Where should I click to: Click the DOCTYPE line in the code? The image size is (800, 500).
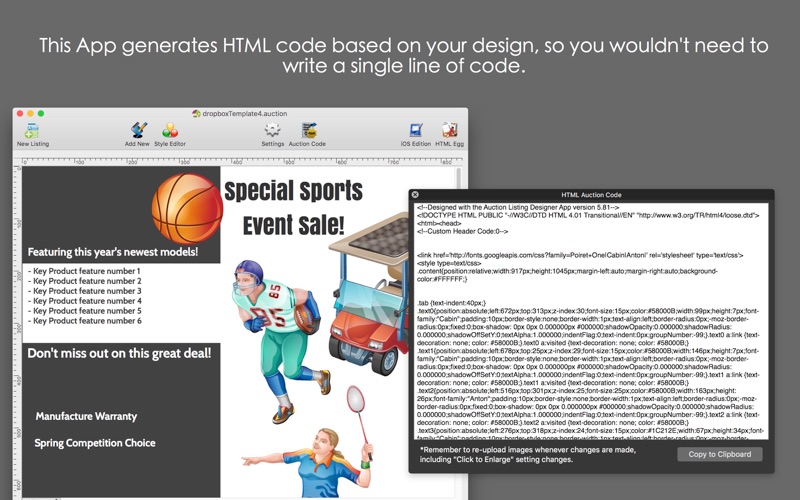[x=588, y=215]
